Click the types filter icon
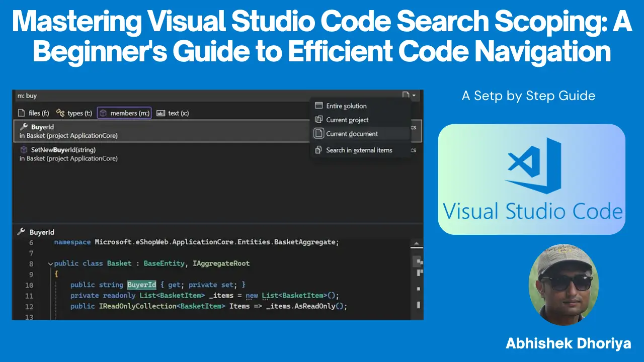 tap(60, 113)
